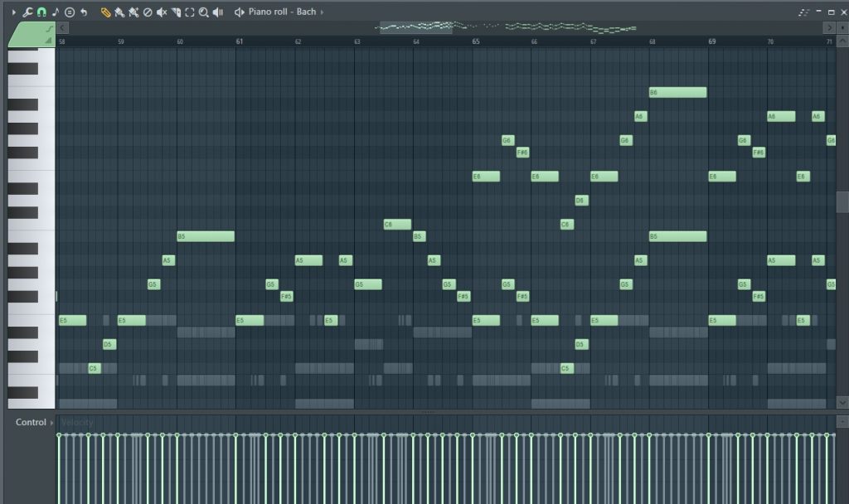Screen dimensions: 849x504
Task: Click the vertical scrollbar handle
Action: pos(842,201)
